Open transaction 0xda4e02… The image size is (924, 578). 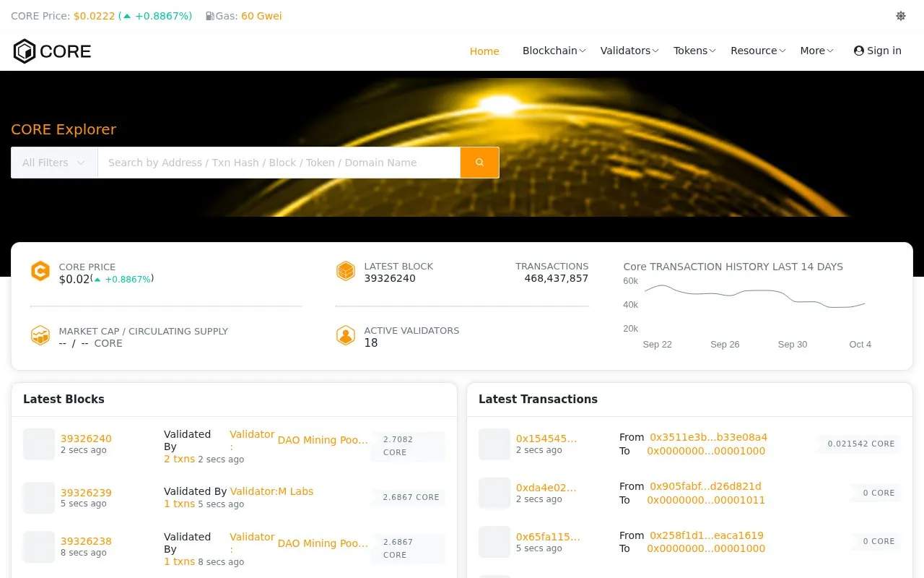(x=546, y=488)
